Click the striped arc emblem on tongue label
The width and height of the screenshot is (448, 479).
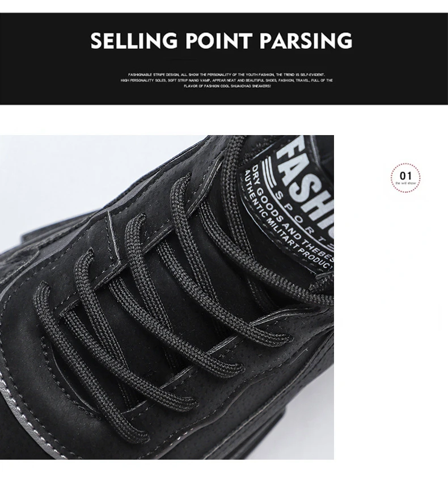(x=270, y=171)
